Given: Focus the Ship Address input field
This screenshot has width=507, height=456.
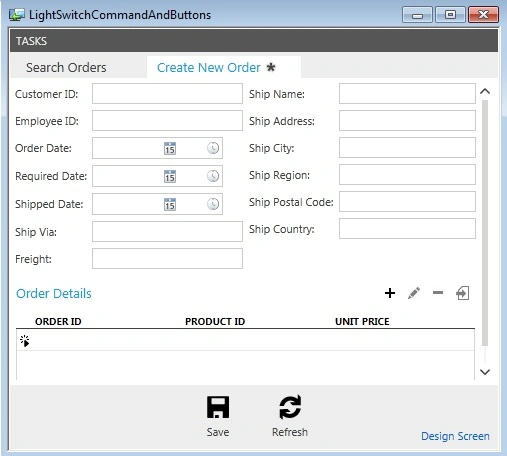Looking at the screenshot, I should (407, 120).
